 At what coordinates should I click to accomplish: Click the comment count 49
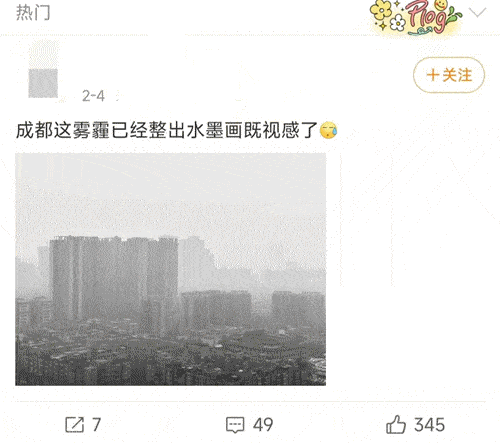[263, 425]
